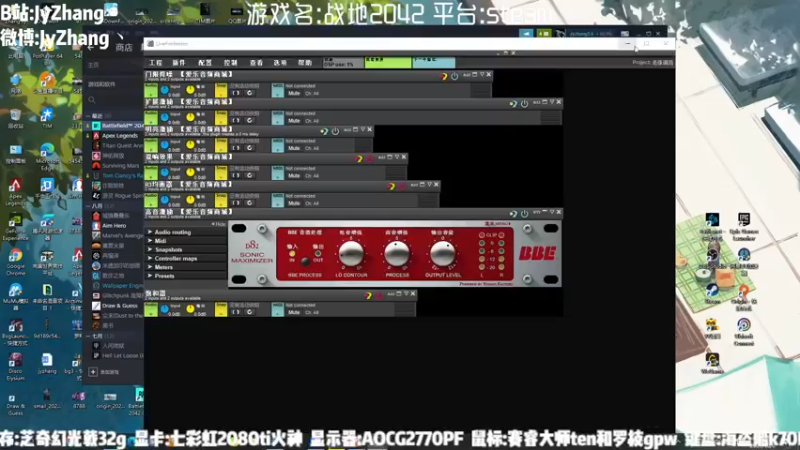The width and height of the screenshot is (800, 450).
Task: Open Ch: All selector on 混响效果 row
Action: click(x=312, y=176)
